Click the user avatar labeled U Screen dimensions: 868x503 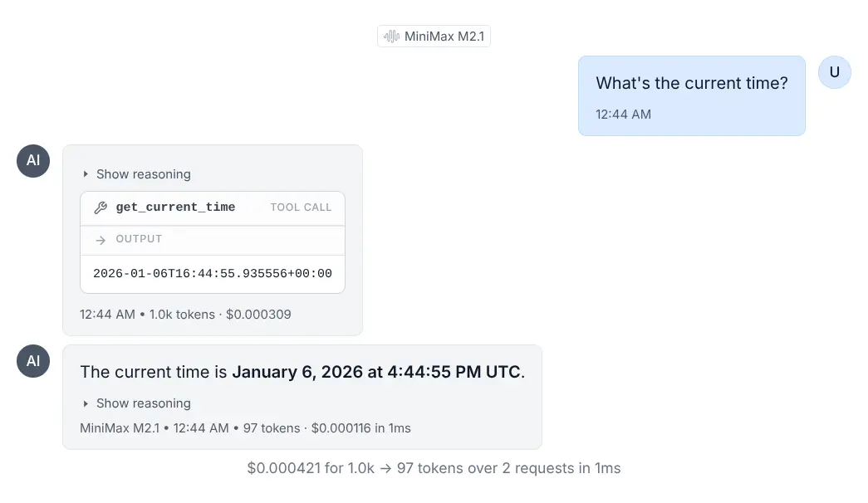834,72
